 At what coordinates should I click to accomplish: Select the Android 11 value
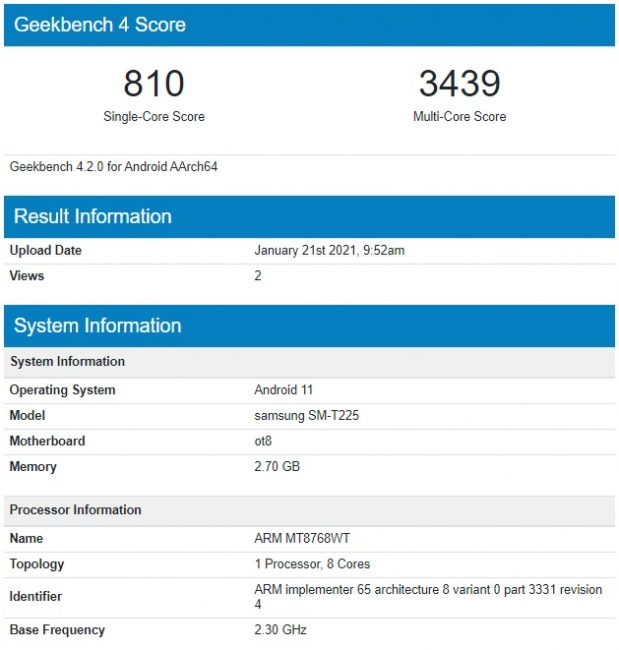point(284,390)
